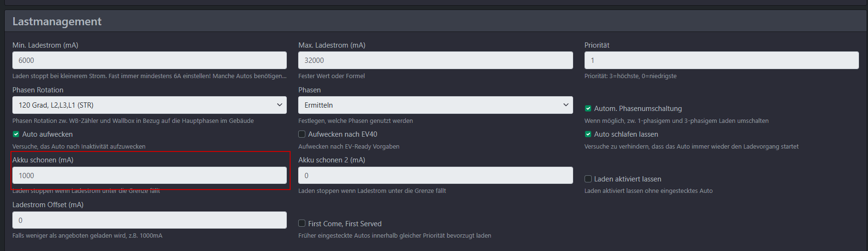This screenshot has height=251, width=868.
Task: Click into the Priorität input box
Action: coord(721,60)
